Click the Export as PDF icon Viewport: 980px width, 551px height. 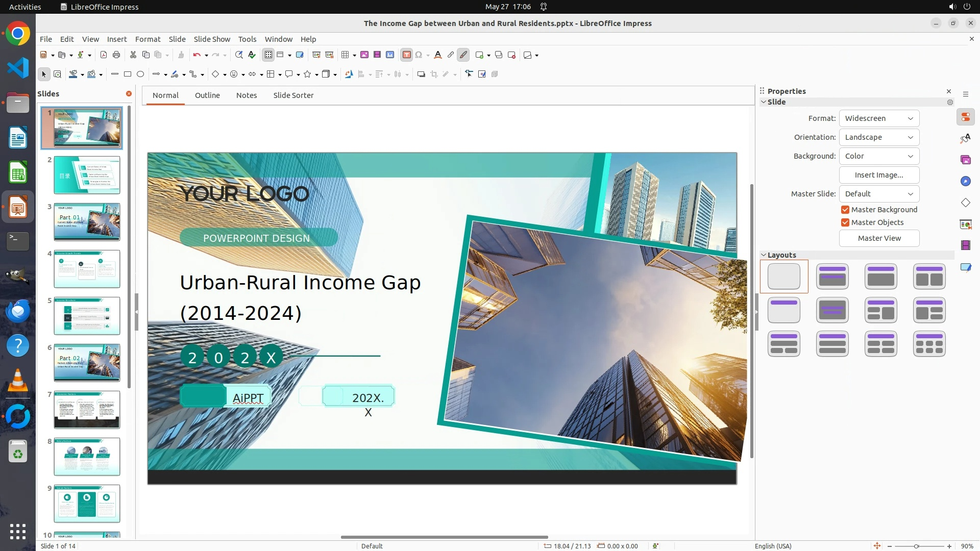point(104,55)
